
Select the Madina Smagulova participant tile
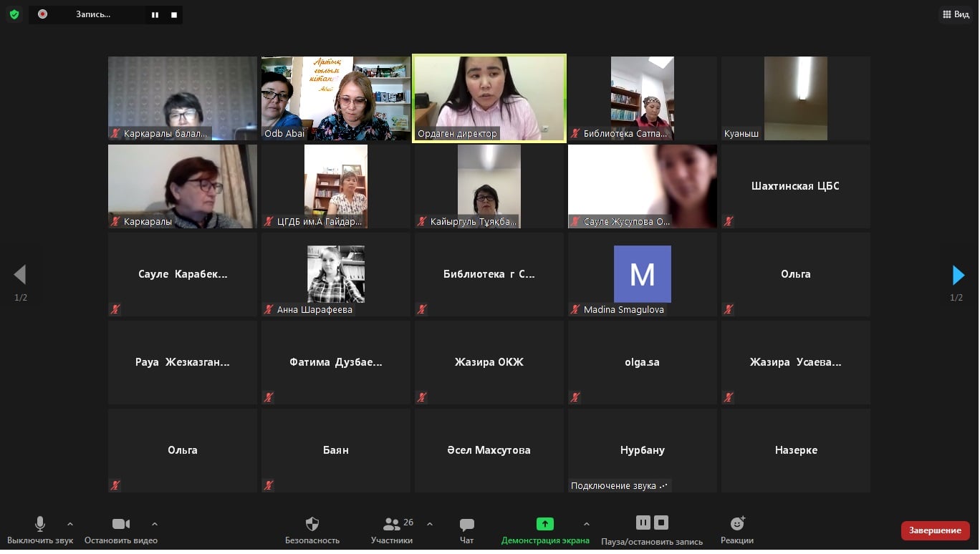pyautogui.click(x=643, y=275)
